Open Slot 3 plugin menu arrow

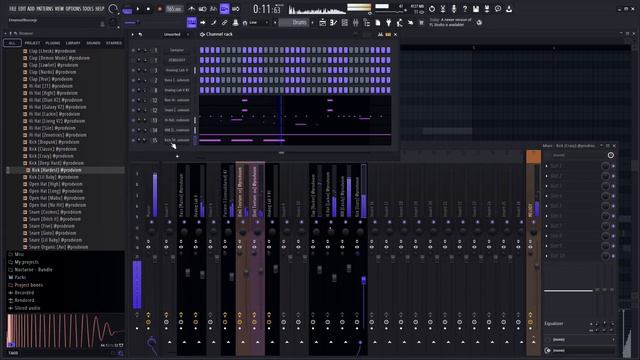[547, 186]
